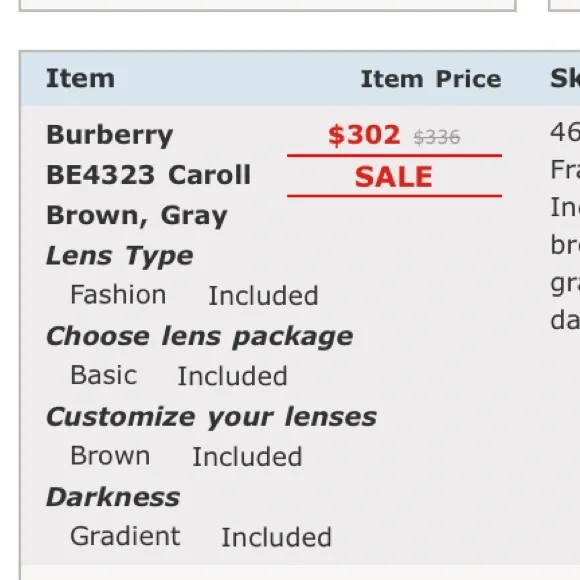Click the Customize your lenses heading

(212, 417)
